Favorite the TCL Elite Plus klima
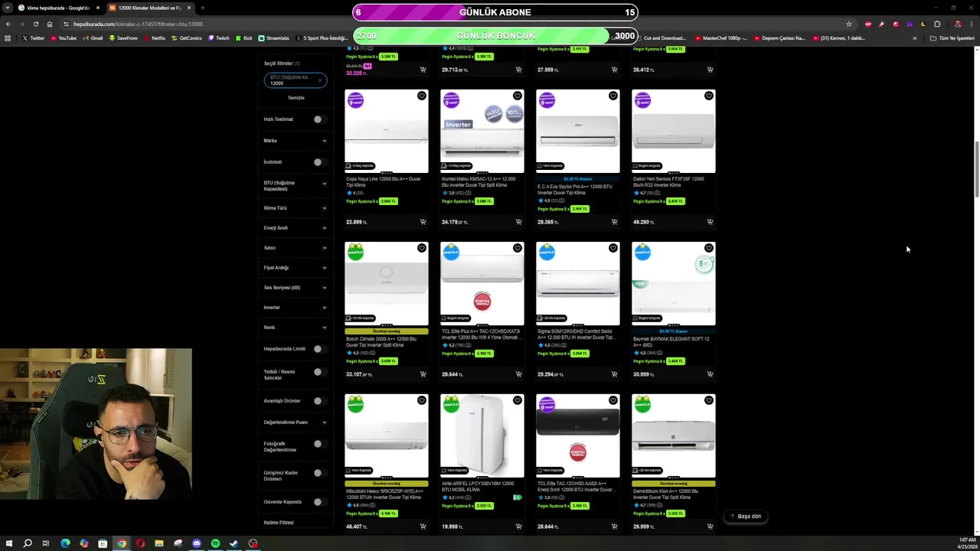Screen dimensions: 980x551 coord(518,248)
